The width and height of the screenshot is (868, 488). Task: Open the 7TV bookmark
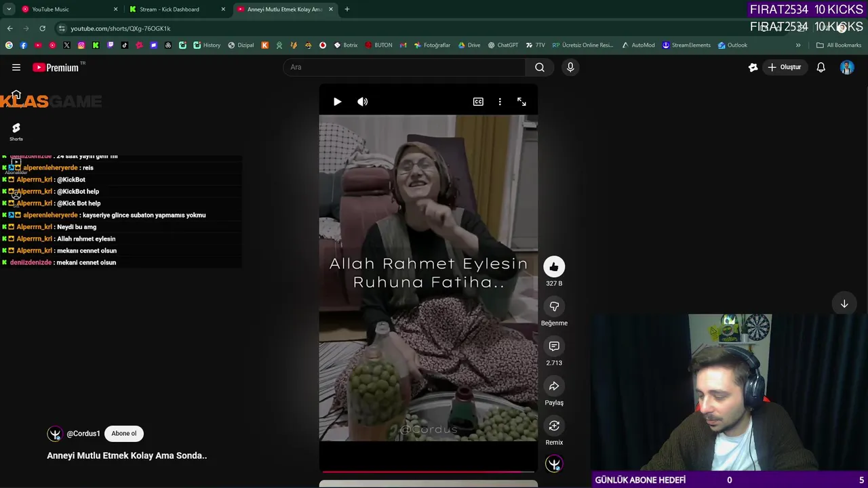pos(535,45)
